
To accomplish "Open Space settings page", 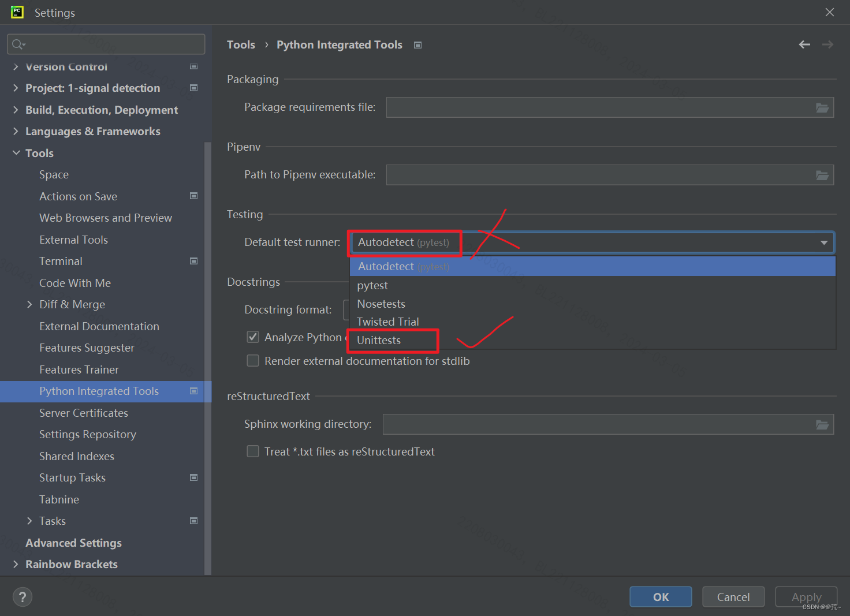I will (x=54, y=174).
